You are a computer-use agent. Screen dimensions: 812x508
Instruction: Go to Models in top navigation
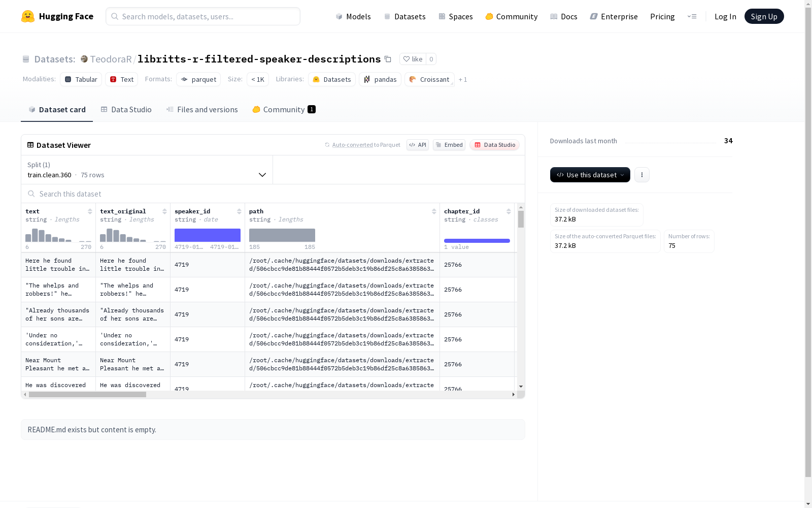pos(353,16)
